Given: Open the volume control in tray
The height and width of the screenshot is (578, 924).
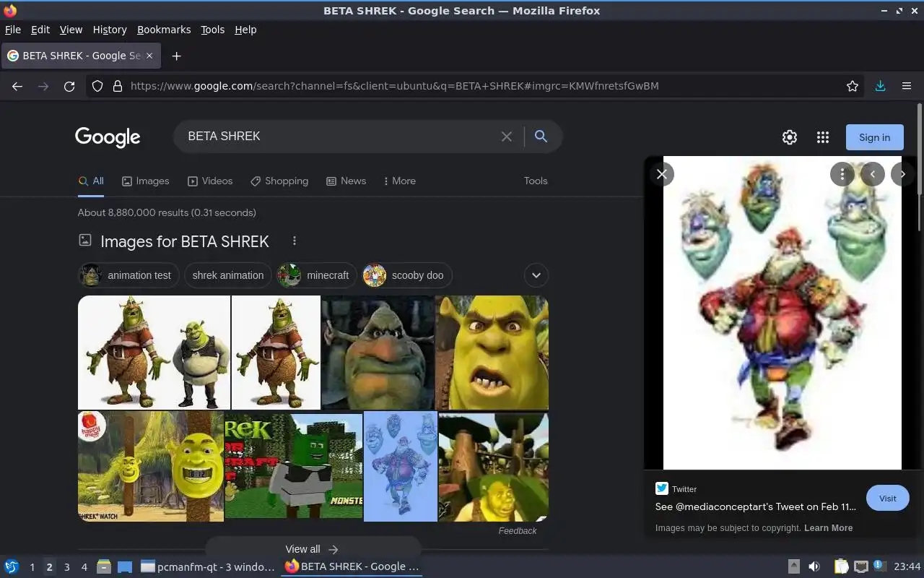Looking at the screenshot, I should pyautogui.click(x=814, y=566).
